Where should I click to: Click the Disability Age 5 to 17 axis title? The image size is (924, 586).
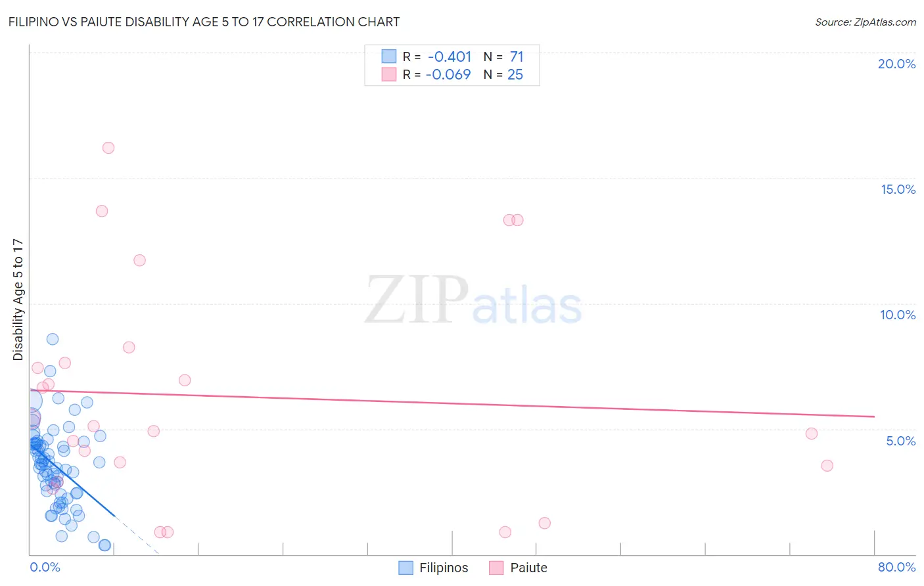18,300
